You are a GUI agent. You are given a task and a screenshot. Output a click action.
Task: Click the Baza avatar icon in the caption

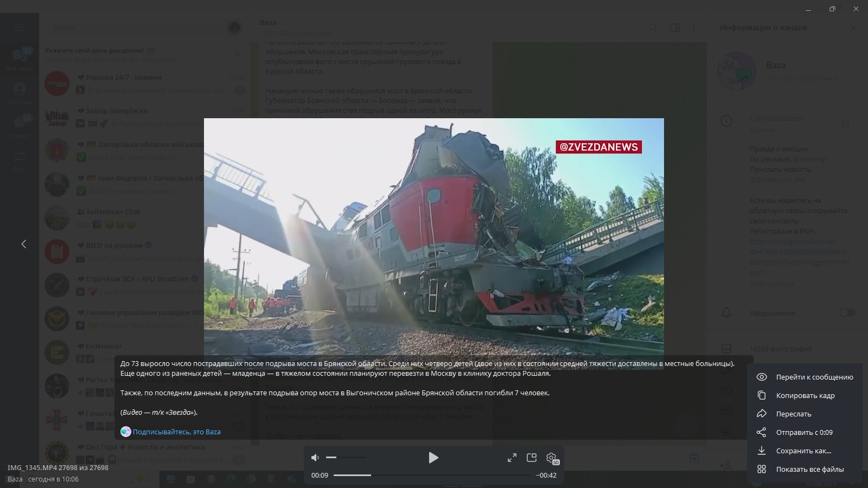(x=126, y=432)
